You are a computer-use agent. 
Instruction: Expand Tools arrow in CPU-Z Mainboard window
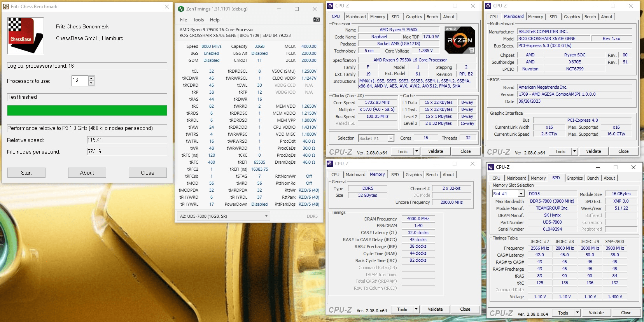(x=575, y=151)
